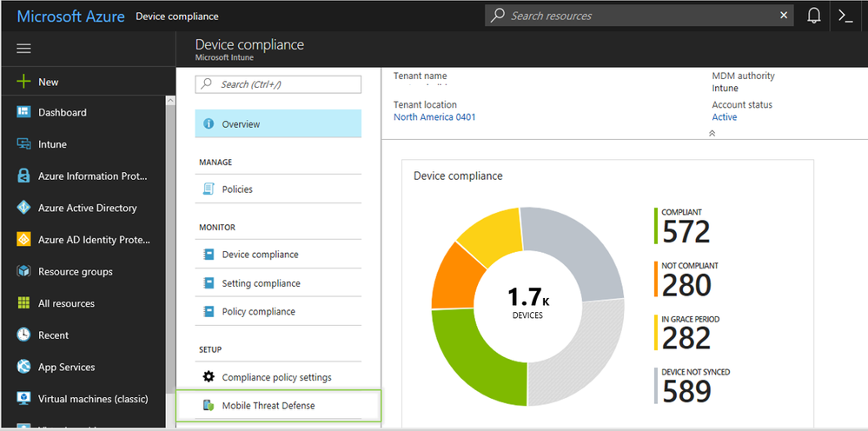Click the Recent clock icon

click(x=23, y=335)
